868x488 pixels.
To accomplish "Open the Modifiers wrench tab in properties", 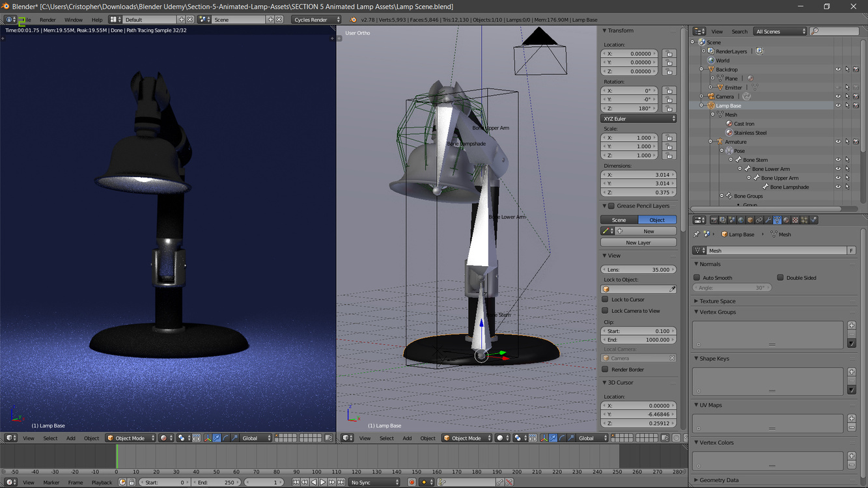I will click(x=768, y=220).
